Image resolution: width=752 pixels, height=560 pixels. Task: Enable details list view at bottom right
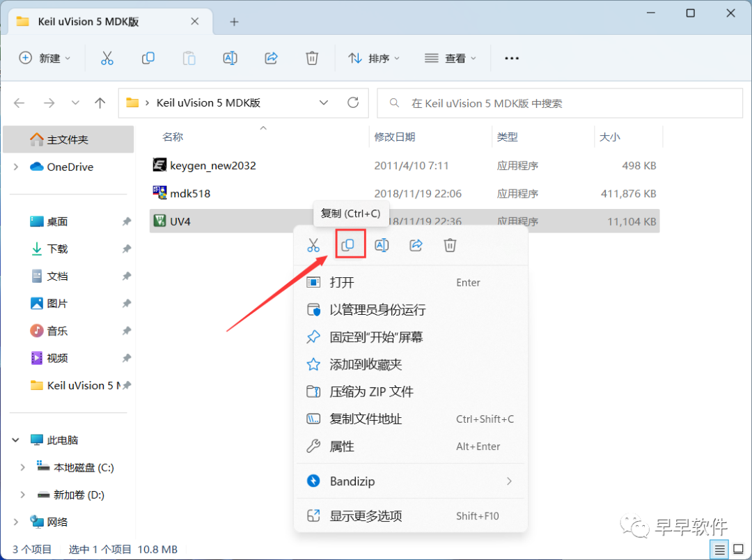point(720,550)
